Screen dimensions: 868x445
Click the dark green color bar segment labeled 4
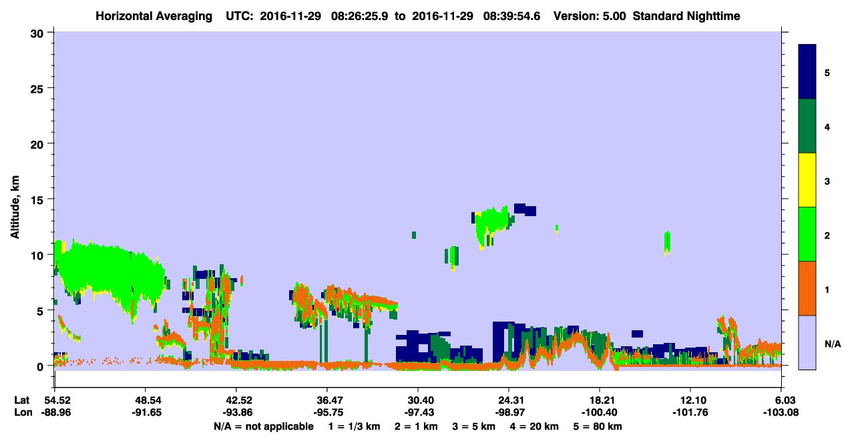(807, 126)
